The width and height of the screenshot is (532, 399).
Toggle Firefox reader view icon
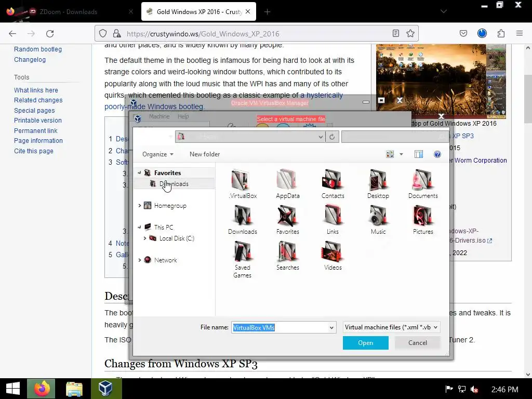[395, 33]
